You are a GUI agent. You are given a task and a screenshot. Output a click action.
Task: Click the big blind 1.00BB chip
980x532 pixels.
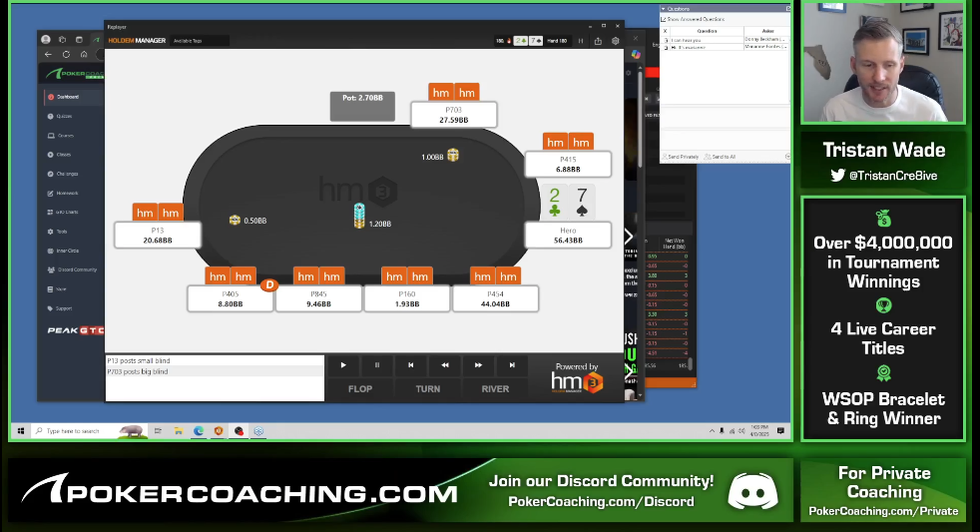coord(453,155)
